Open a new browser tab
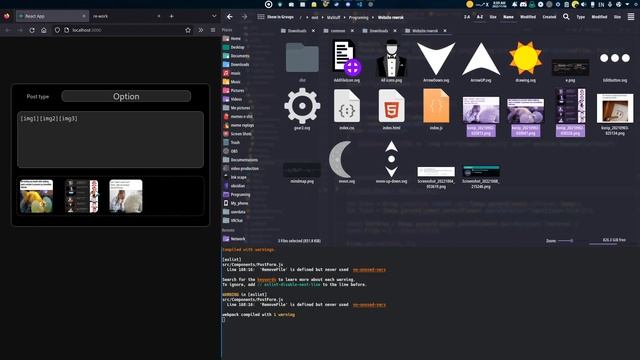Image resolution: width=640 pixels, height=360 pixels. tap(171, 16)
